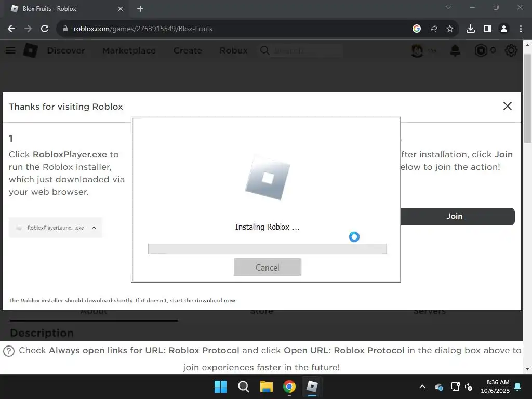Open the Roblox hamburger menu
Screen dimensions: 532x399
10,50
